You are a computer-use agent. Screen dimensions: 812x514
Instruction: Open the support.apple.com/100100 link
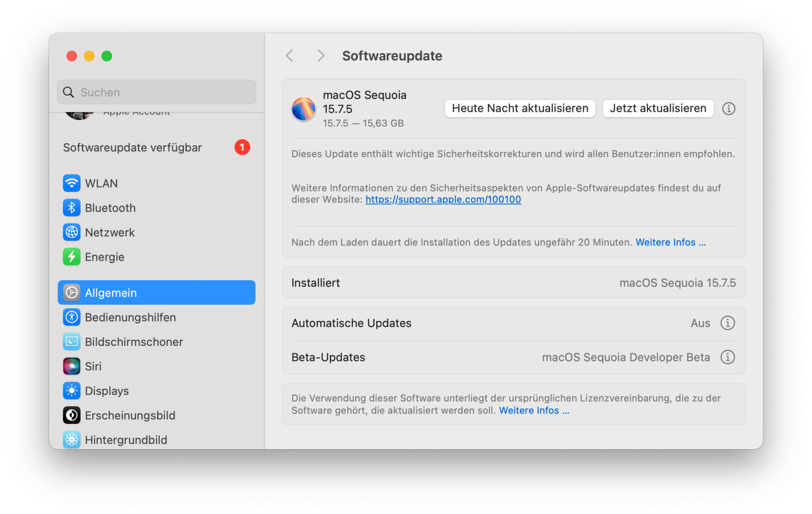(443, 200)
